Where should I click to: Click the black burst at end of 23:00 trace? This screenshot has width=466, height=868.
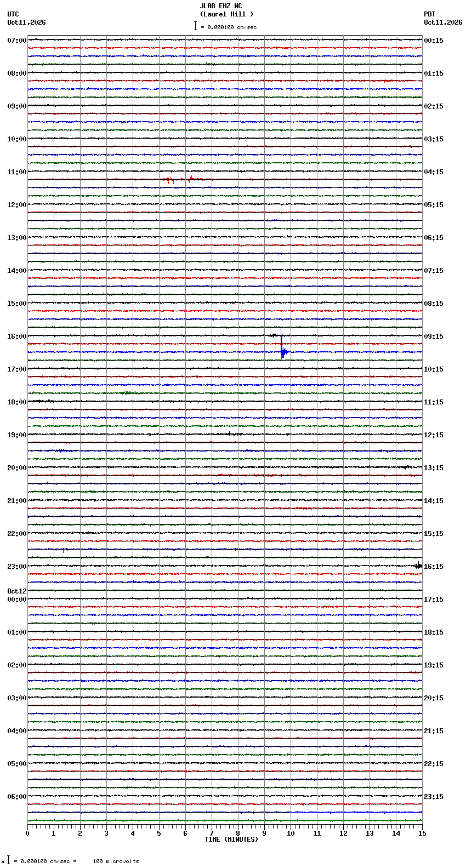pos(418,566)
